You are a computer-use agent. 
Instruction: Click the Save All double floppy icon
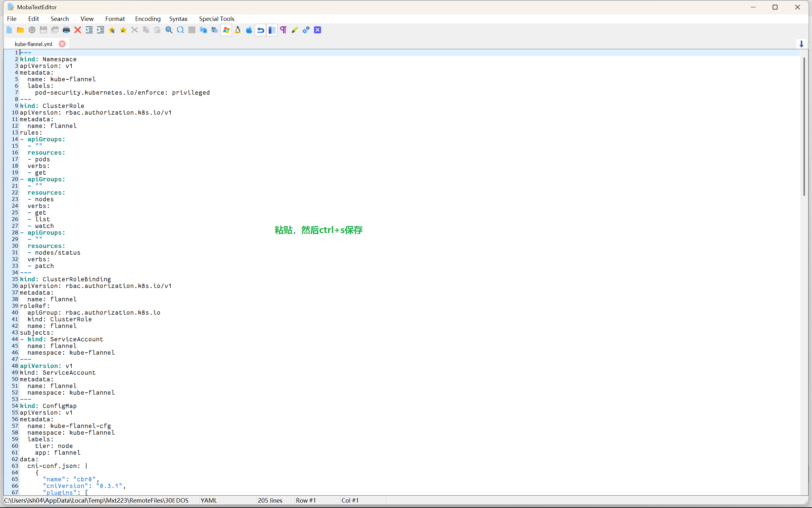55,30
